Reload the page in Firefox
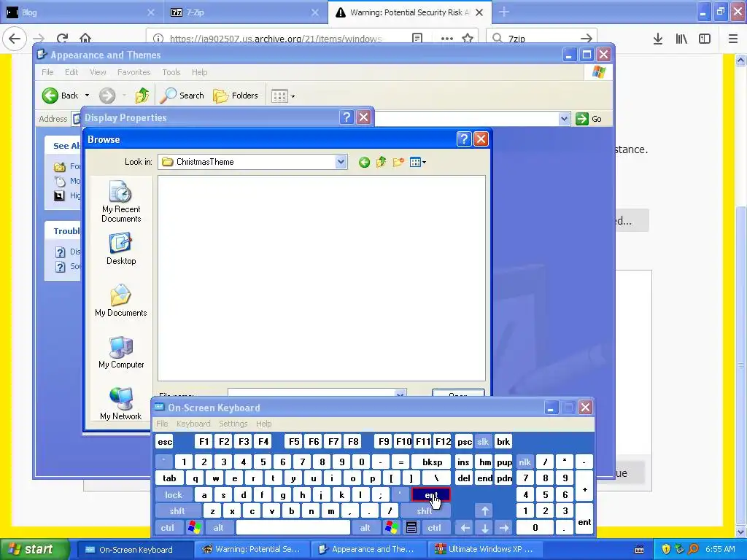Screen dimensions: 747x560 (x=62, y=39)
